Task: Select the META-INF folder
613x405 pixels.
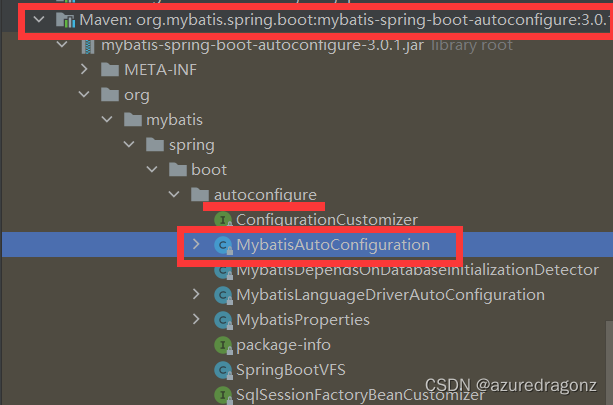Action: (160, 70)
